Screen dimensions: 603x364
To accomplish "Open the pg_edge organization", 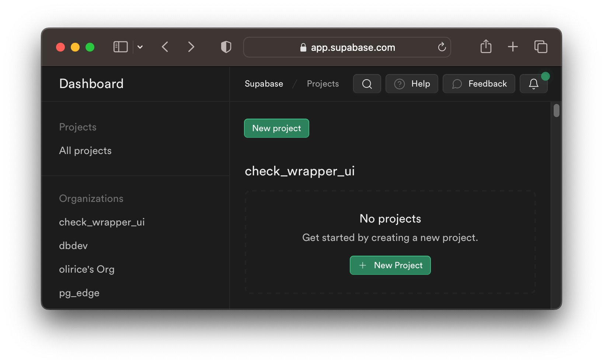I will (79, 293).
